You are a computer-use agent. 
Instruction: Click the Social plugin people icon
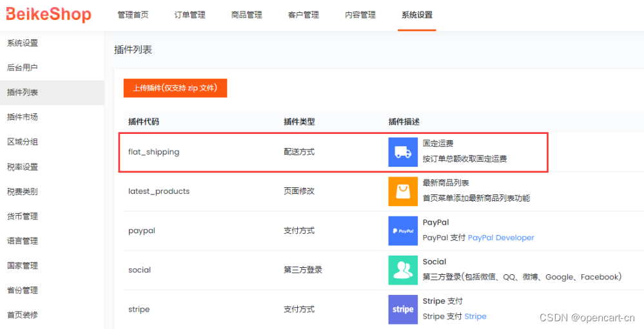(403, 270)
